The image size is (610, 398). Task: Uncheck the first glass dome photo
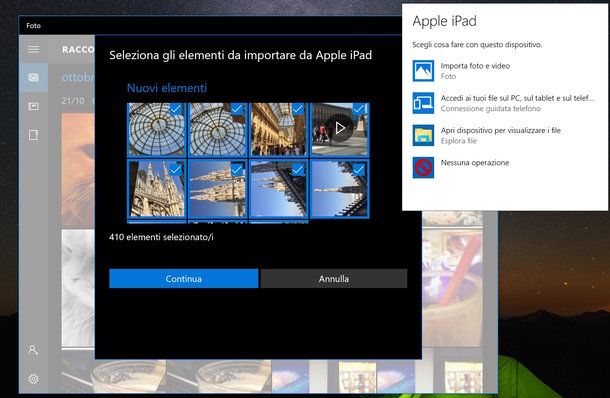[175, 109]
